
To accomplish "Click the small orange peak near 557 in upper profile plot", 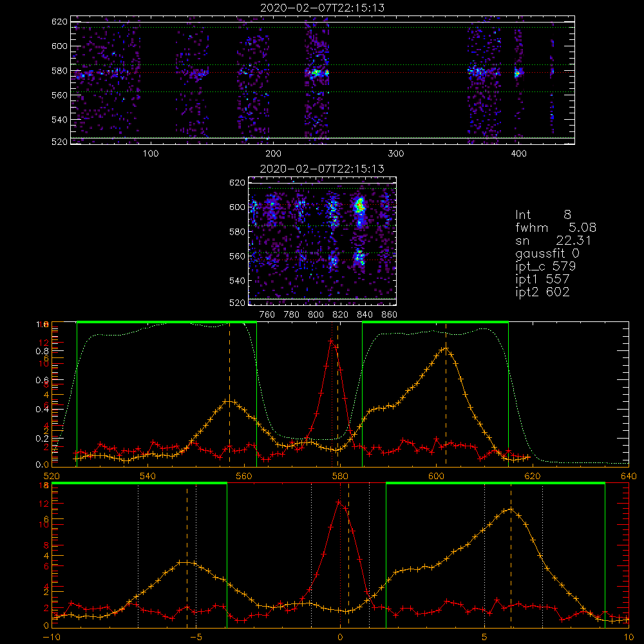I will pos(229,401).
